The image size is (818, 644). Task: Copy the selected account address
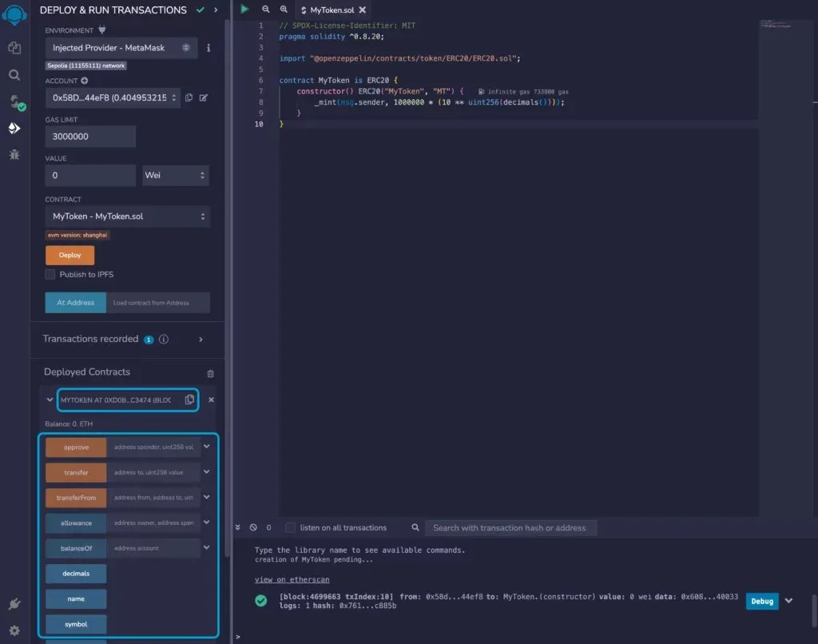[x=189, y=97]
